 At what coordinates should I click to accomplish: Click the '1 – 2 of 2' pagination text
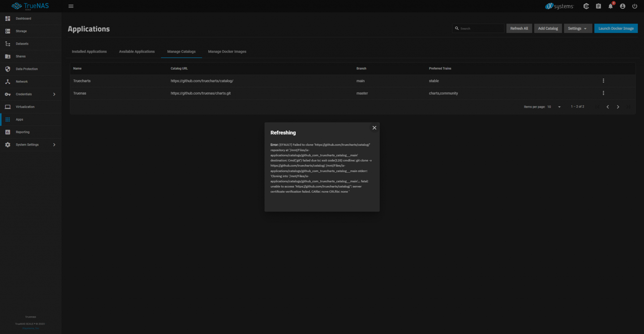[577, 107]
